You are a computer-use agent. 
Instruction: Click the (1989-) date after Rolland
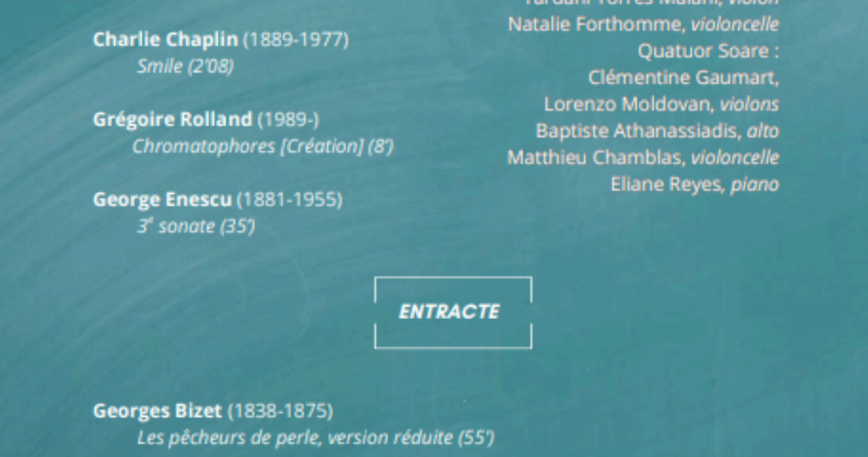click(288, 120)
